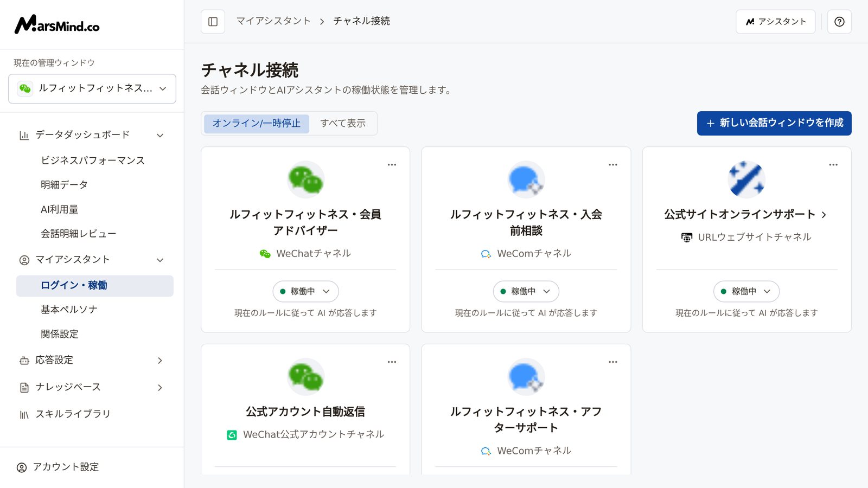Click WeCom avatar of アフターサポート card
Screen dimensions: 868x488
click(526, 377)
